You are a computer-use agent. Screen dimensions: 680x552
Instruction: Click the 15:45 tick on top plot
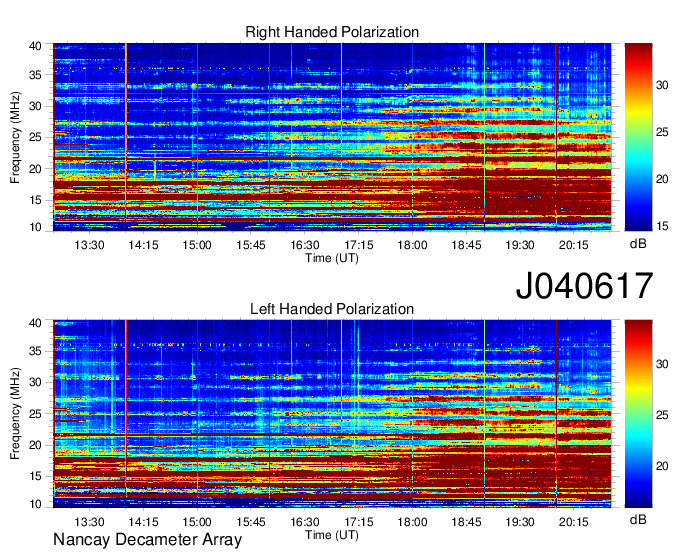(x=251, y=245)
